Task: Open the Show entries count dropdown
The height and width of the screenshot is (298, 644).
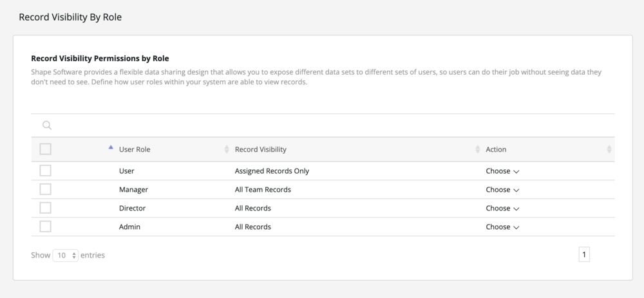Action: (x=65, y=256)
